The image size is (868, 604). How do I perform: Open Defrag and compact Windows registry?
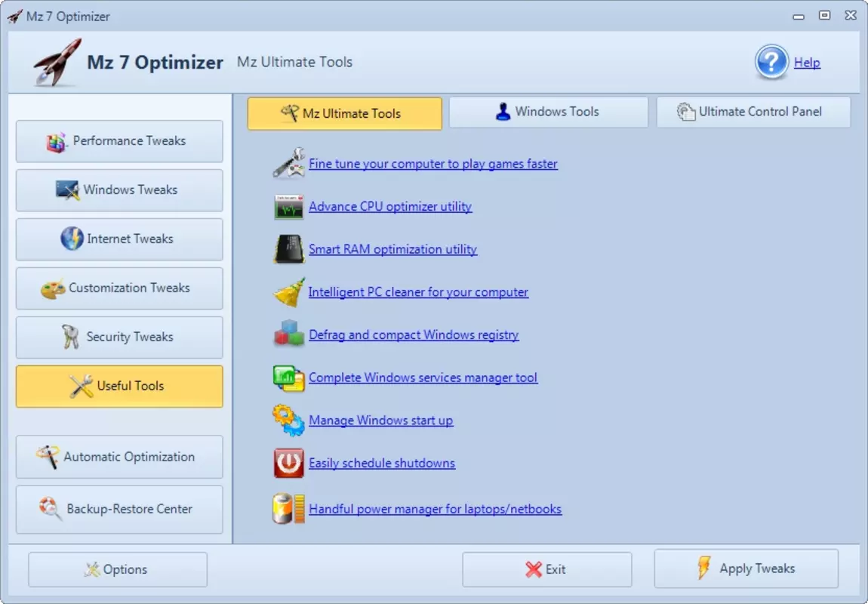[414, 335]
